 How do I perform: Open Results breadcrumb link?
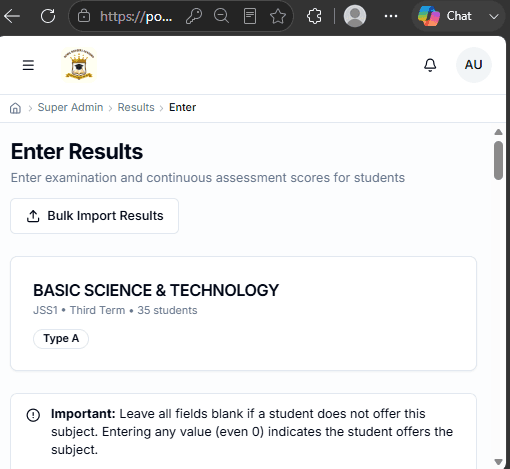136,107
